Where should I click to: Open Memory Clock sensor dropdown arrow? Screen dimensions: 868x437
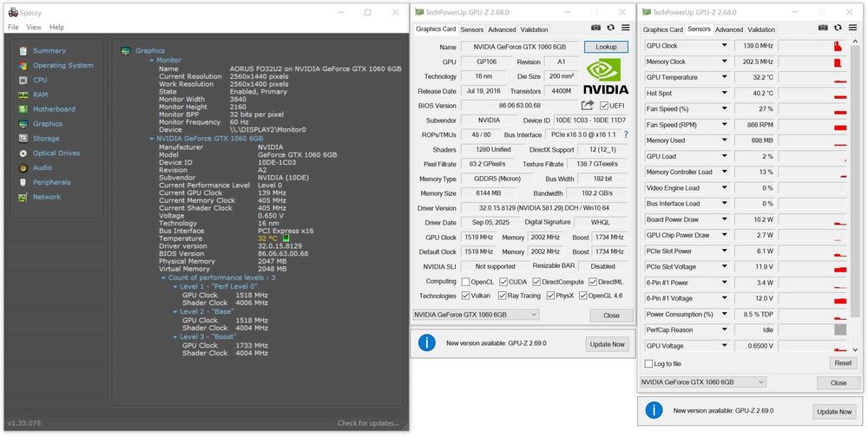point(724,62)
